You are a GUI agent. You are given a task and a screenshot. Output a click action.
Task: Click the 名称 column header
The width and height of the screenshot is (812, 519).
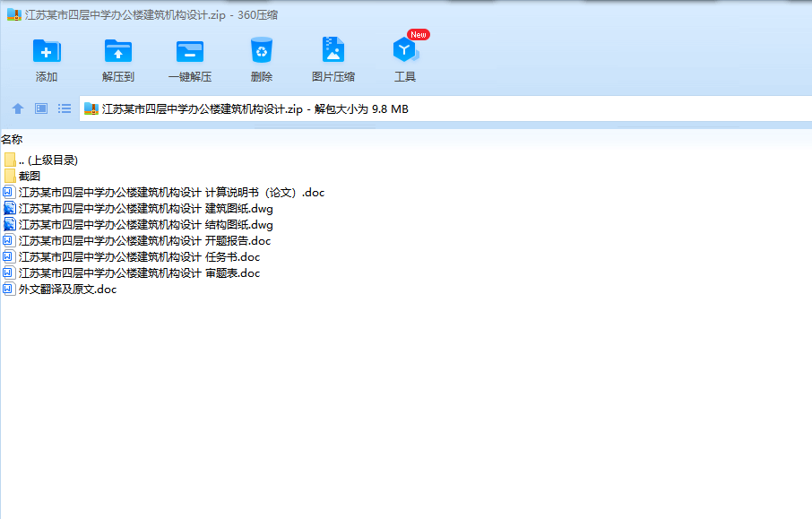click(x=12, y=139)
